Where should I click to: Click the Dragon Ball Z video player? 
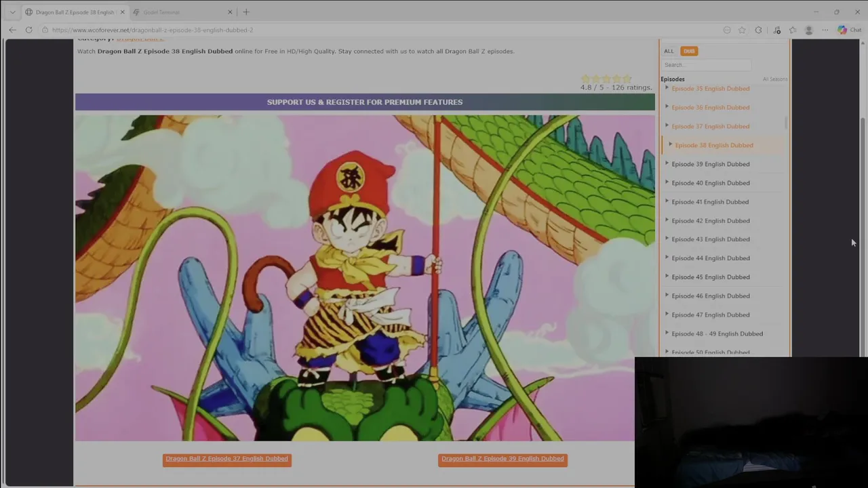pos(365,278)
